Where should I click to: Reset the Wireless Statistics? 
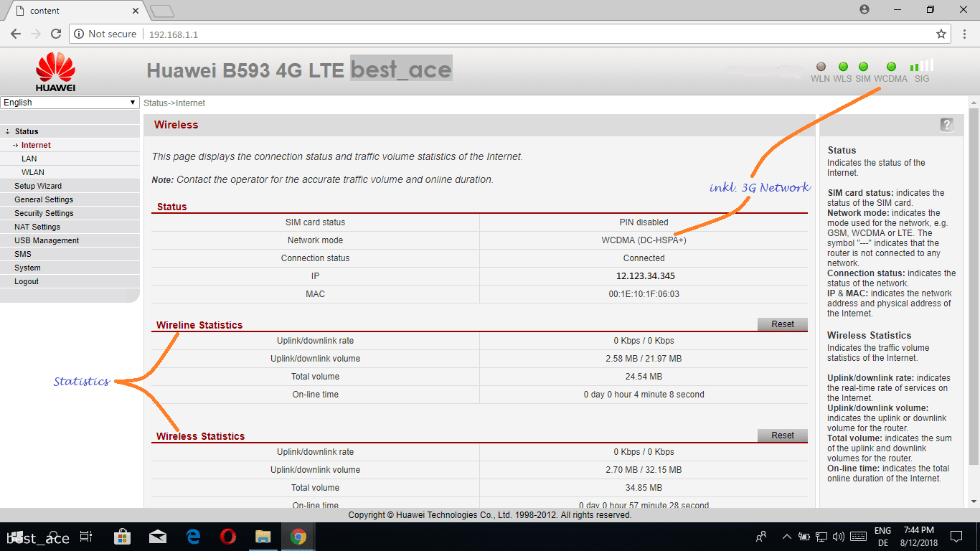(x=782, y=435)
